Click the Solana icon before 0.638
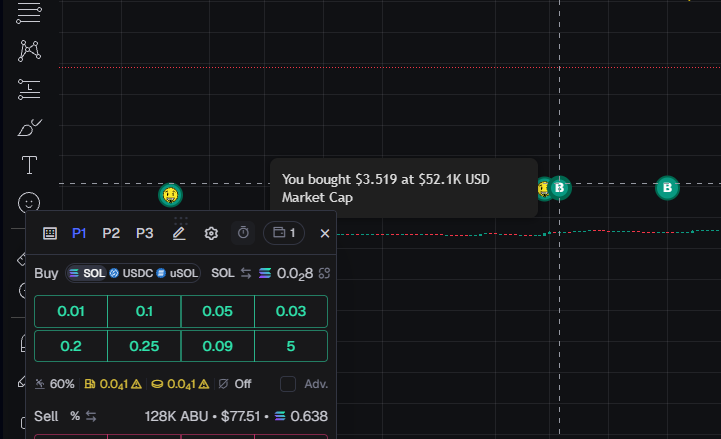The width and height of the screenshot is (721, 439). [x=280, y=416]
